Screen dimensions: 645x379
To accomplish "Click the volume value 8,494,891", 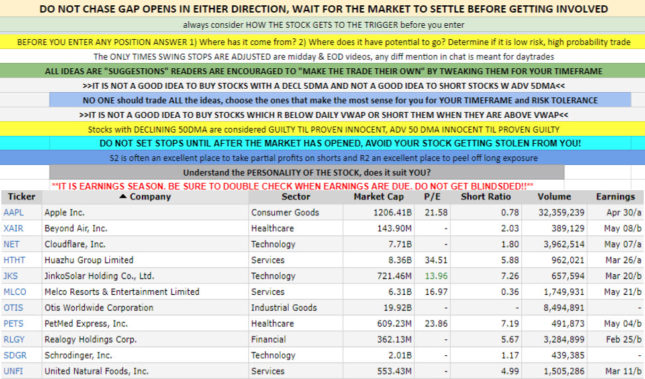I will [564, 307].
